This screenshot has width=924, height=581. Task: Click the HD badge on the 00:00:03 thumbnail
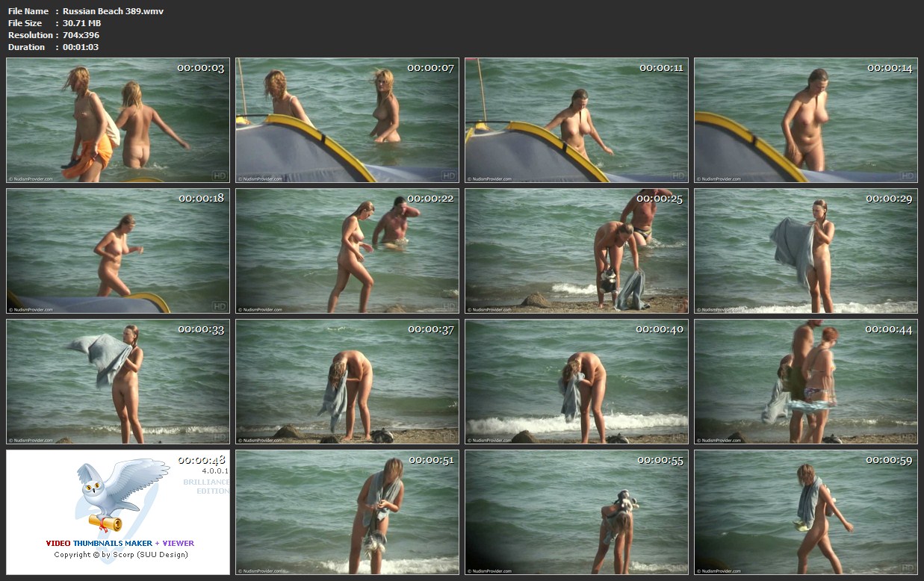click(x=219, y=176)
